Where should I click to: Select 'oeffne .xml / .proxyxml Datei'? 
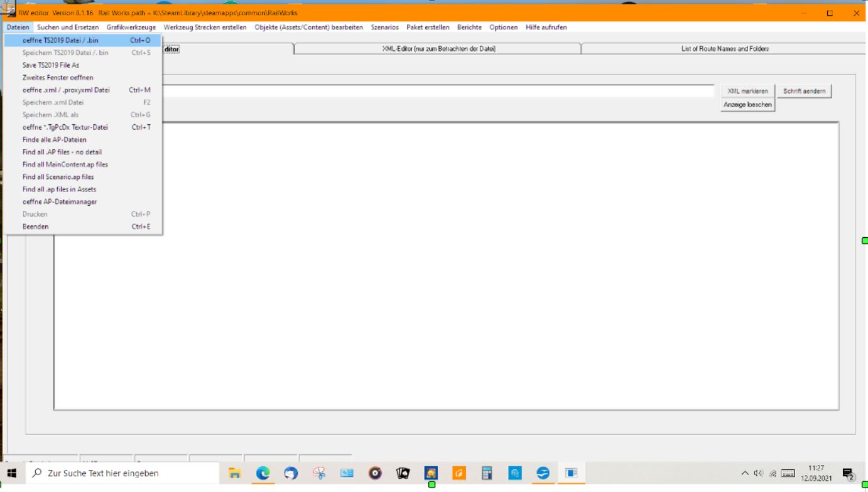click(x=84, y=90)
